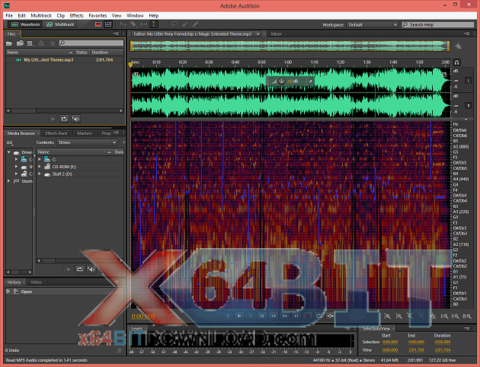
Task: Open the Window menu
Action: (x=135, y=15)
